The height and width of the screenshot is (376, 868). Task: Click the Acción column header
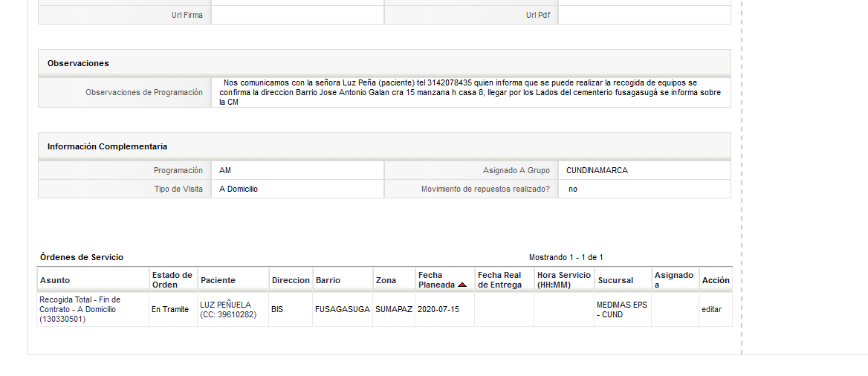tap(716, 280)
